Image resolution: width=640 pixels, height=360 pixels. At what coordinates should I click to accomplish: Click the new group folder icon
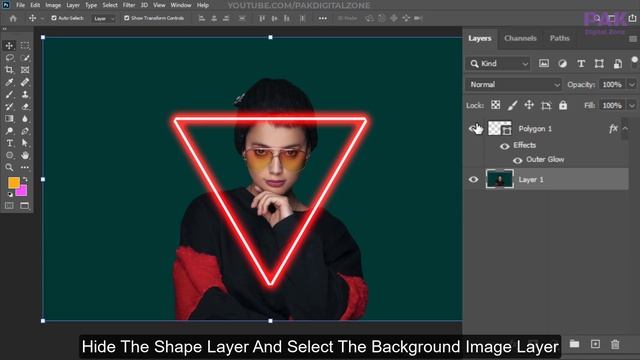click(x=575, y=344)
